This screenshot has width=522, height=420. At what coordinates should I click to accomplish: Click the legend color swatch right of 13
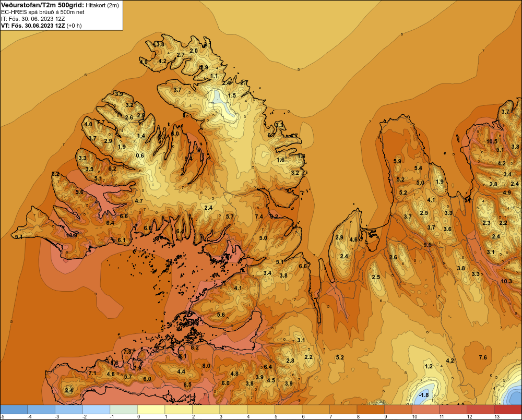click(508, 409)
